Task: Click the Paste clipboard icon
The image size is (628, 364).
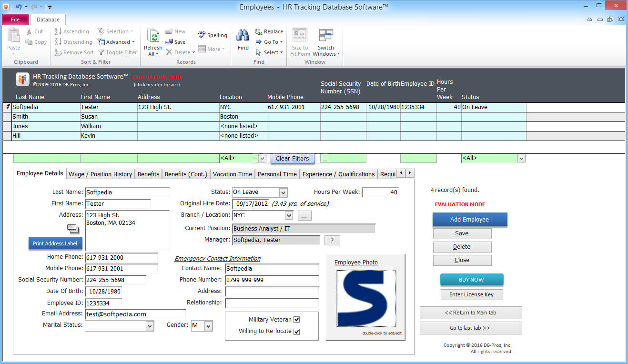Action: 14,36
